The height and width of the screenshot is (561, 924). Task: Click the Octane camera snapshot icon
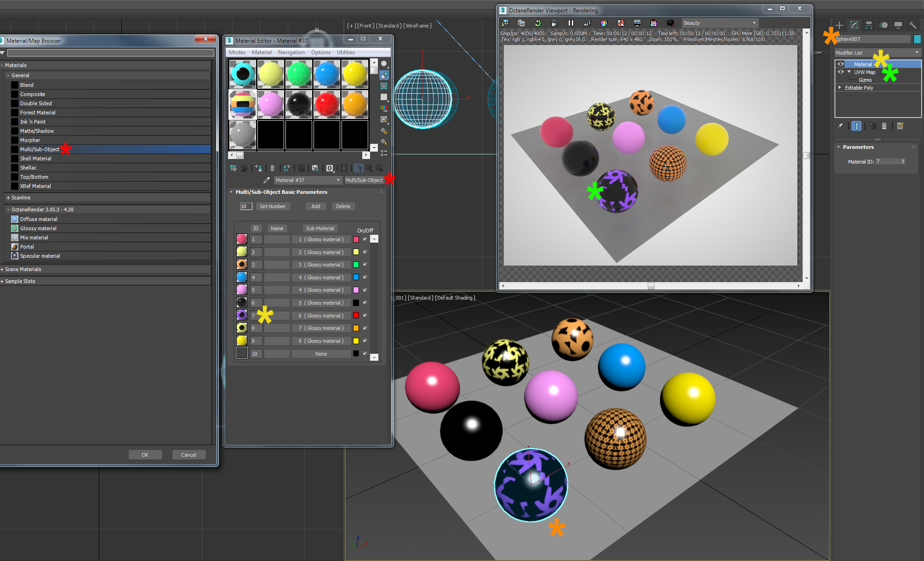click(x=670, y=23)
